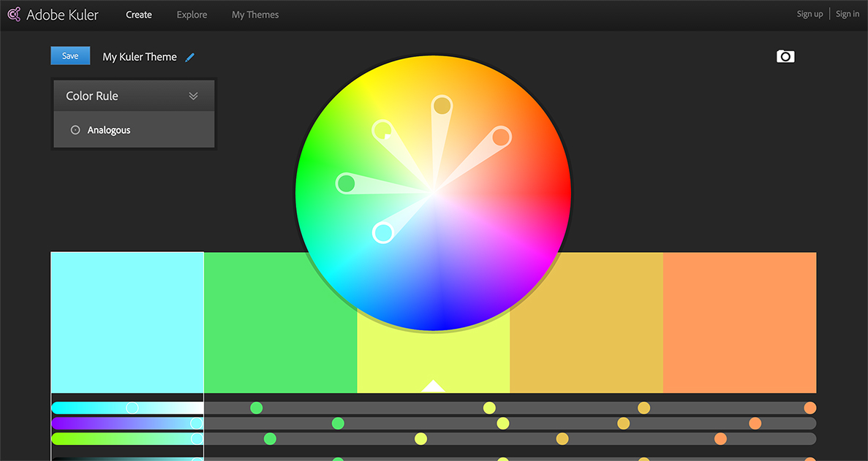Click the purple gradient slider handle, second row
The image size is (868, 461).
(197, 424)
